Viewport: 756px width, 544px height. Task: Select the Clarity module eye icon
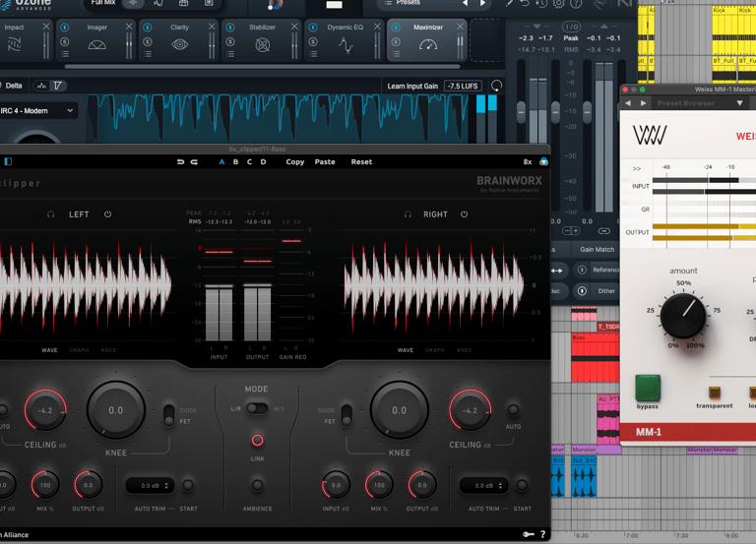[x=179, y=45]
